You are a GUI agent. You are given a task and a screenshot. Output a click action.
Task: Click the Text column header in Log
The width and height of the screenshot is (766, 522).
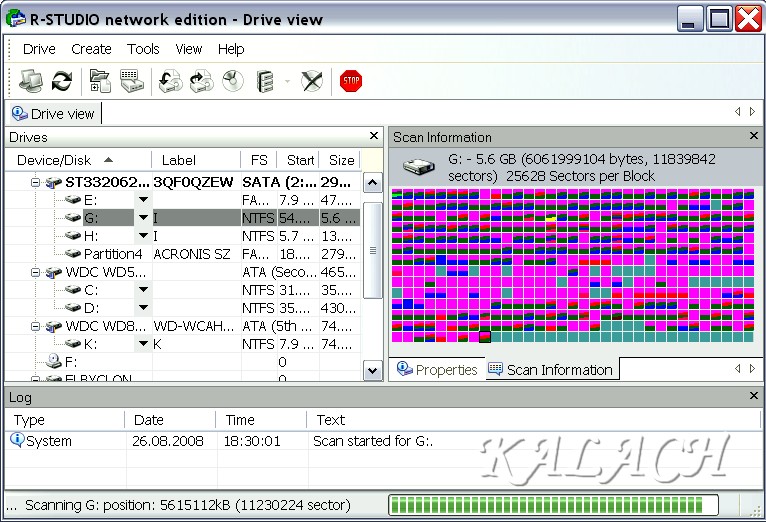pyautogui.click(x=533, y=419)
